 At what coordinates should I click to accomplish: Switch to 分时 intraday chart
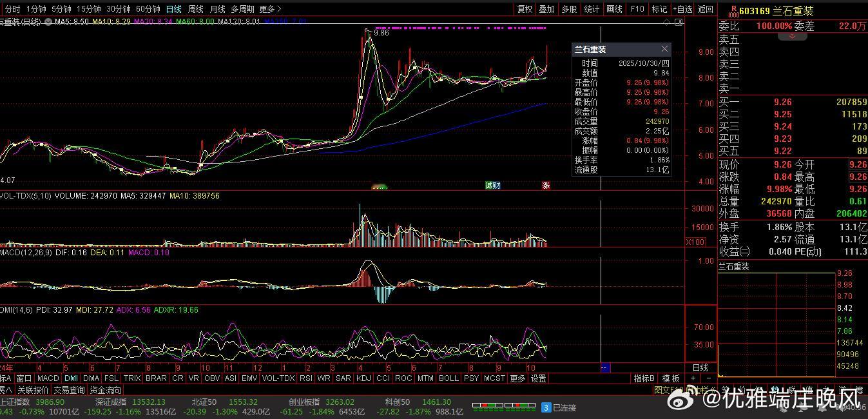pyautogui.click(x=12, y=9)
